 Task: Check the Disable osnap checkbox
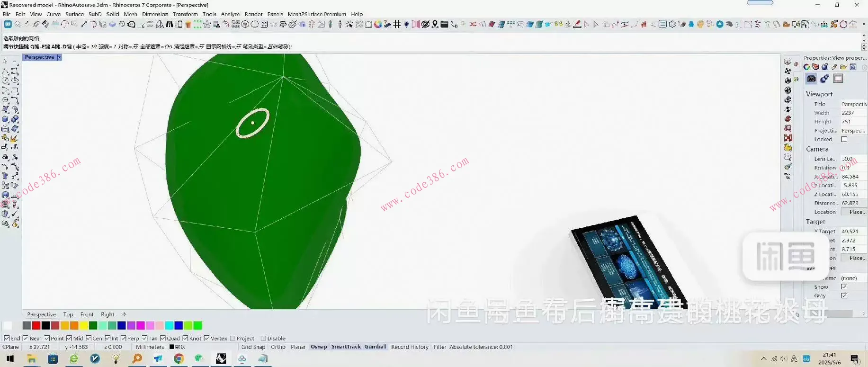click(263, 339)
